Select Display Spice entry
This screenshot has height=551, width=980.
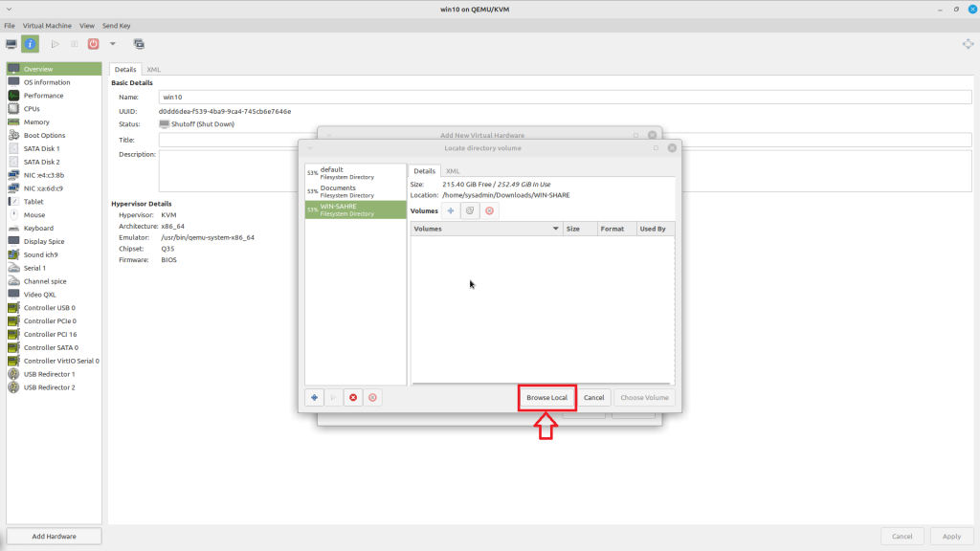[x=54, y=241]
